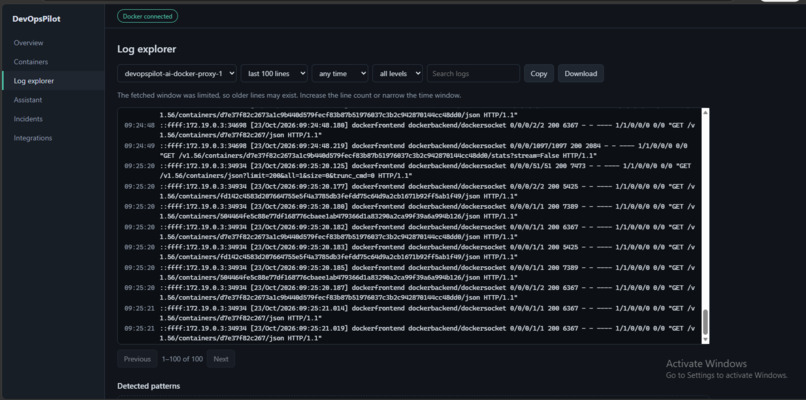Click the Detected patterns heading

click(149, 386)
